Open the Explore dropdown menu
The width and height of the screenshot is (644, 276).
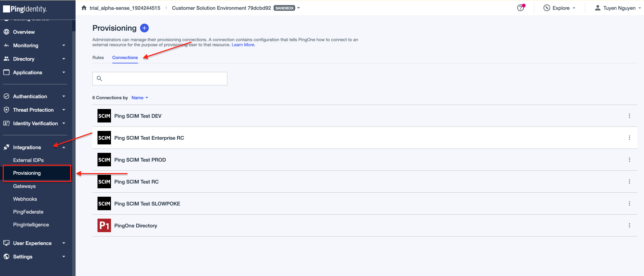pyautogui.click(x=560, y=8)
